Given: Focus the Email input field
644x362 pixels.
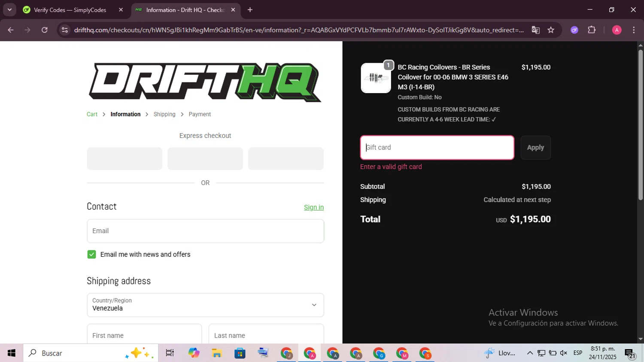Looking at the screenshot, I should pyautogui.click(x=205, y=231).
